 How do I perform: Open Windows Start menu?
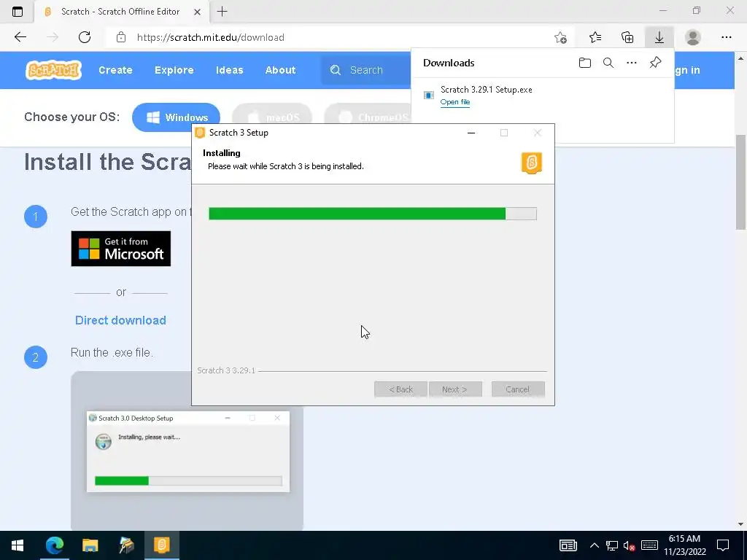tap(18, 545)
